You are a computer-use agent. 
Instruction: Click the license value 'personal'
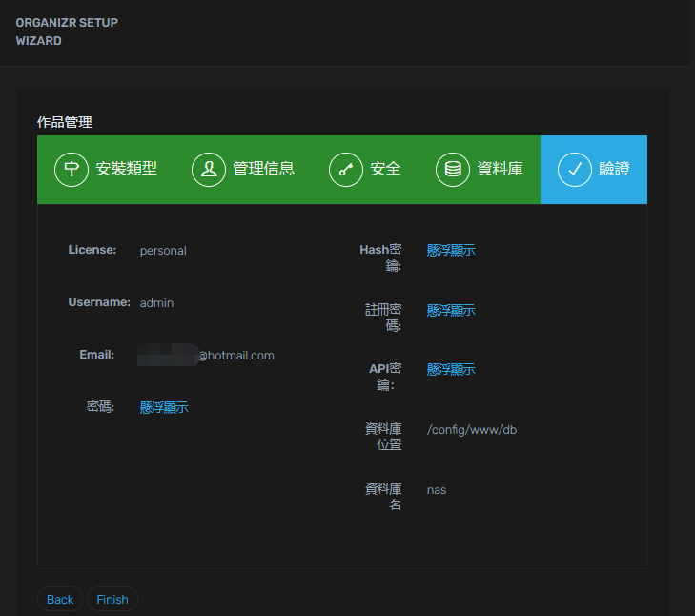coord(163,251)
